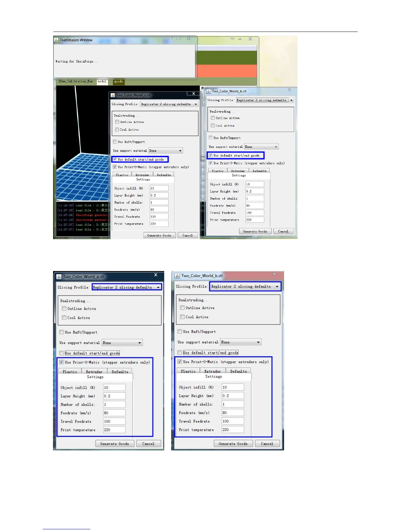
Task: Select Extruder tab in enlarged Two_Color_World_a.stl dialog
Action: coord(94,371)
